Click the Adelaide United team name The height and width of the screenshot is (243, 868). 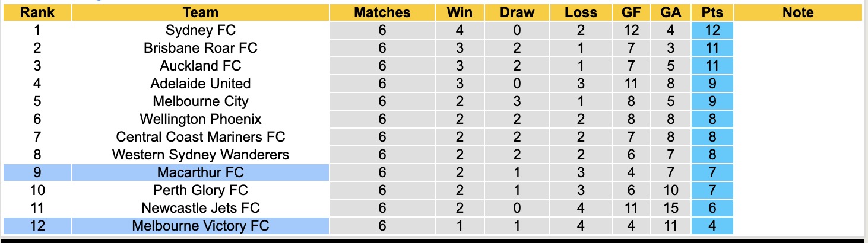201,84
